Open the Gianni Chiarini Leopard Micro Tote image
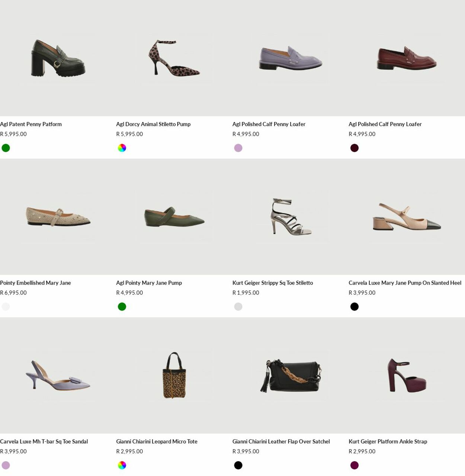 174,376
